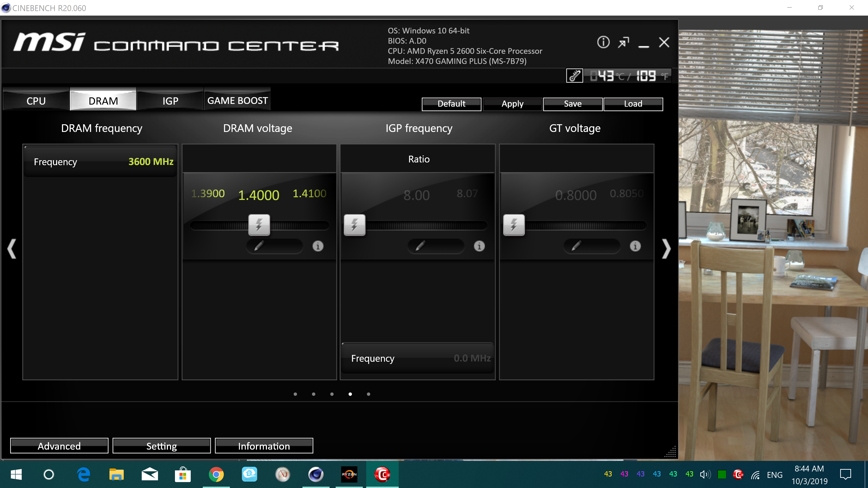This screenshot has width=868, height=488.
Task: Click the DRAM voltage slider handle
Action: 259,225
